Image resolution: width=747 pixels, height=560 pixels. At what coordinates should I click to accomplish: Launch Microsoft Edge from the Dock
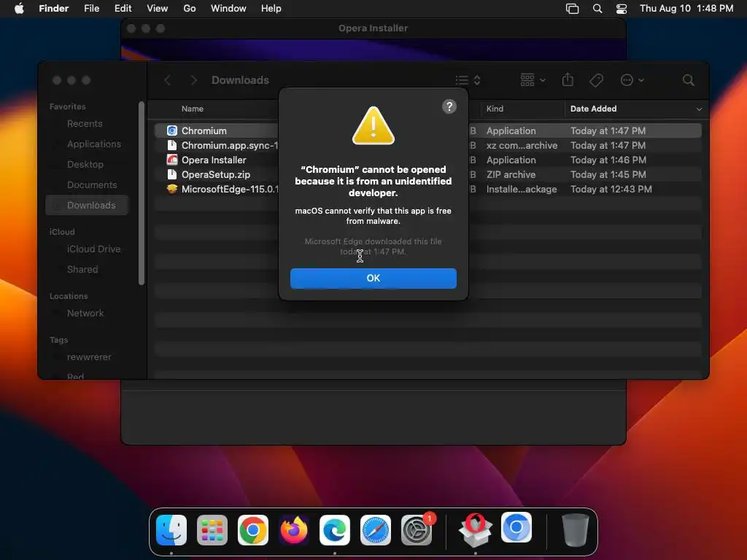point(334,530)
